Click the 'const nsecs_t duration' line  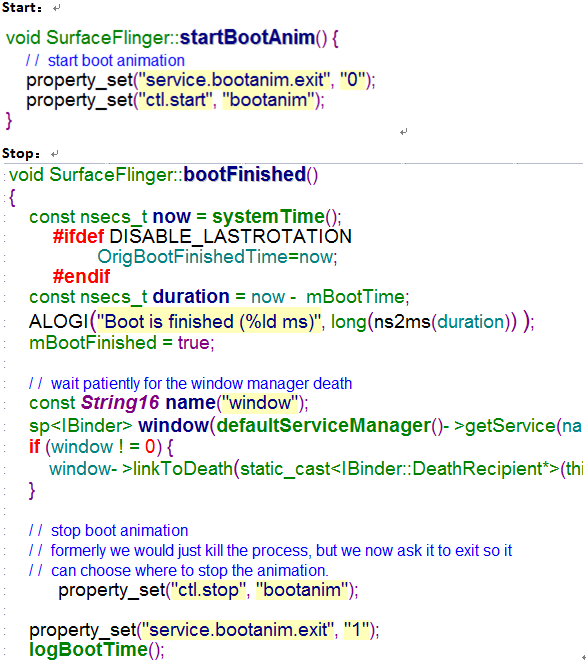pyautogui.click(x=219, y=296)
